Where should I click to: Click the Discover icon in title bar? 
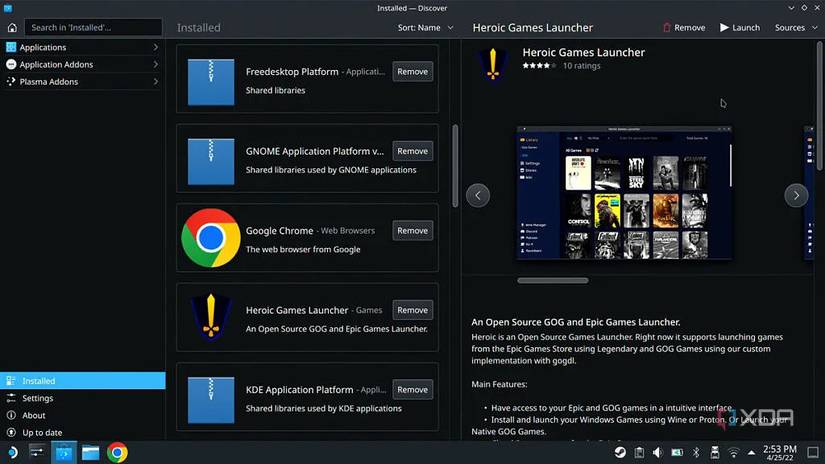pos(7,8)
